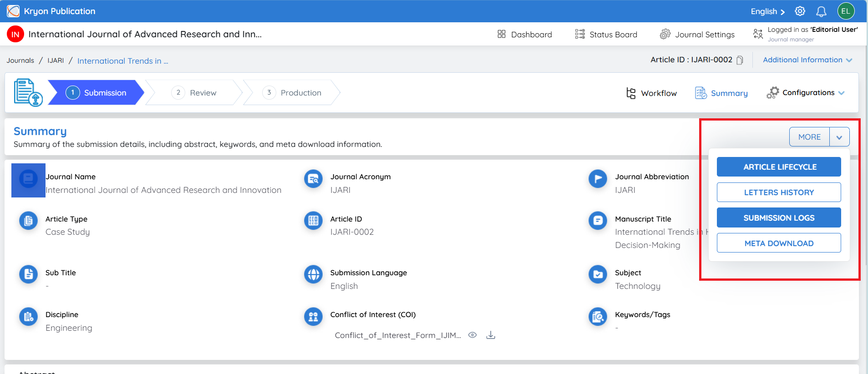Click the Conflict_of_Interest_Form file name
Screen dimensions: 868x374
click(x=398, y=335)
